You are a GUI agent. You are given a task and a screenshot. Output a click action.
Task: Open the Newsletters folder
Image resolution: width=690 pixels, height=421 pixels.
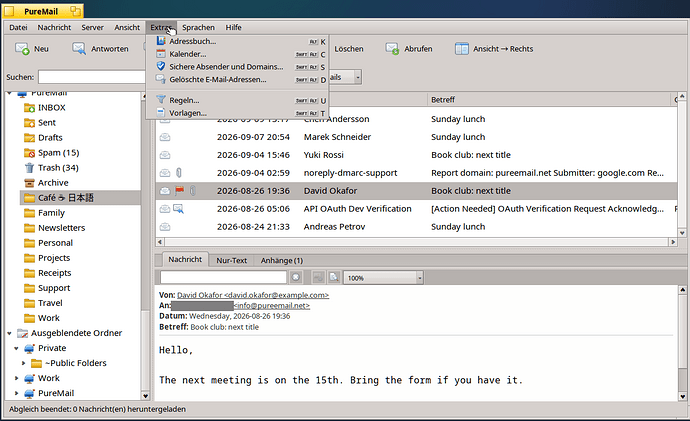pyautogui.click(x=61, y=228)
